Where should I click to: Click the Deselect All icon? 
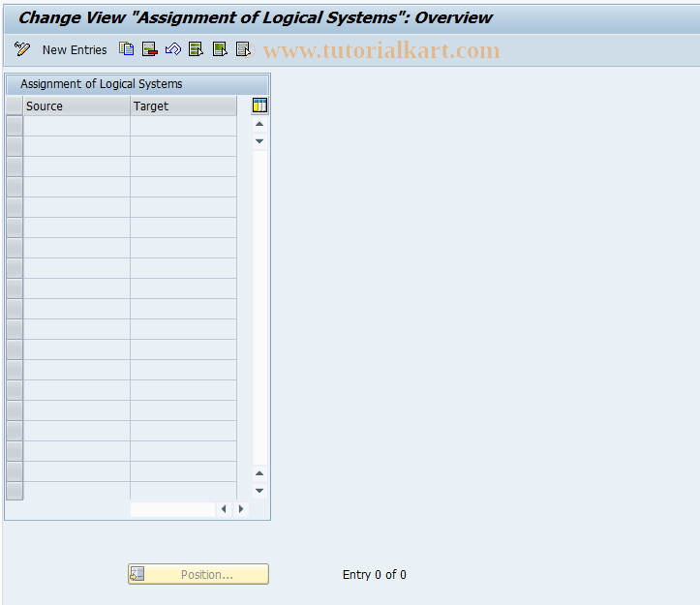pos(243,48)
